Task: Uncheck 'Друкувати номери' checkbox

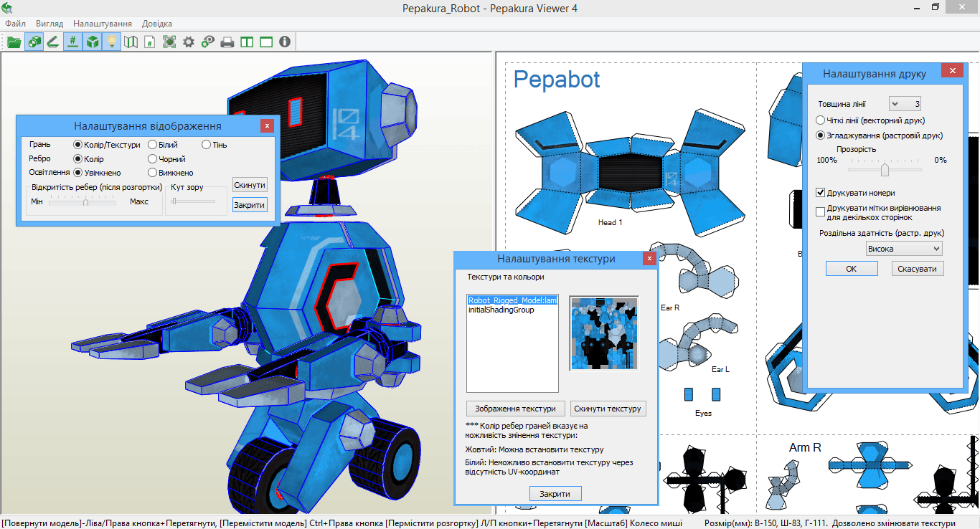Action: (x=821, y=193)
